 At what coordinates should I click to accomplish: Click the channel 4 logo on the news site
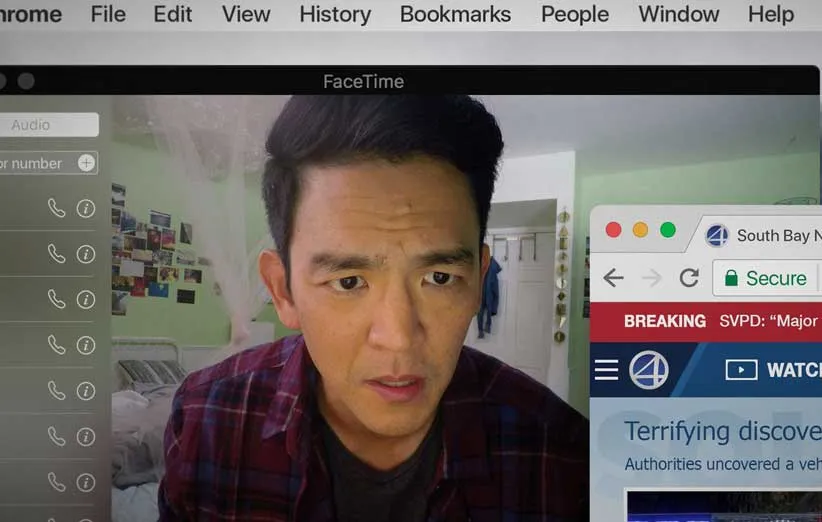coord(648,370)
